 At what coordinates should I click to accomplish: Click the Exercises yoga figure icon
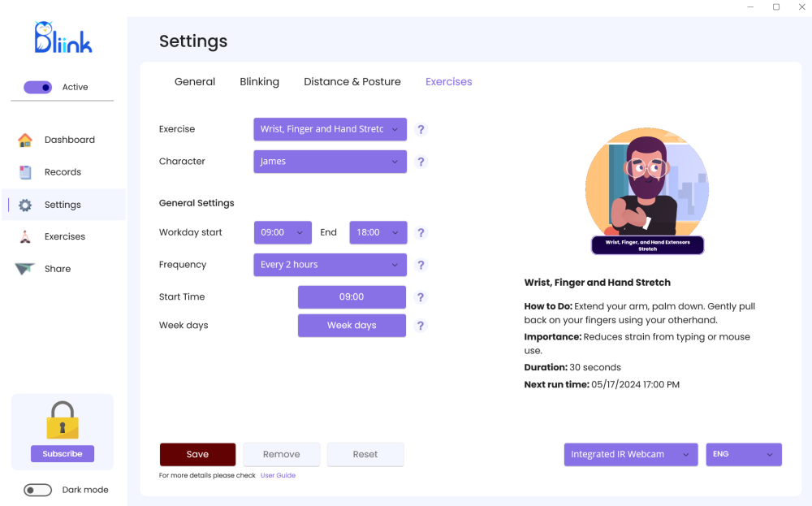25,236
